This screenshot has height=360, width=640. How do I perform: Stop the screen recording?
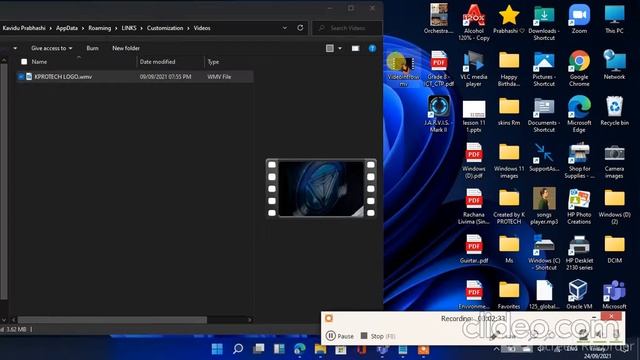(378, 336)
